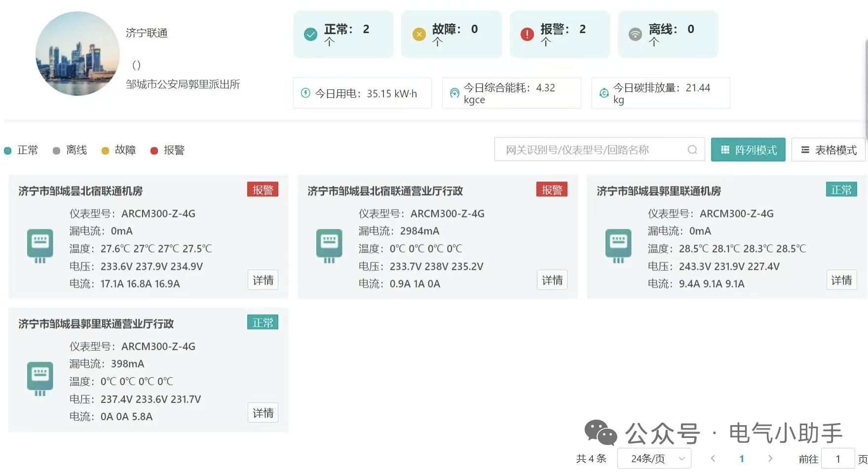Viewport: 868px width, 472px height.
Task: Go to next page arrow
Action: (x=770, y=458)
